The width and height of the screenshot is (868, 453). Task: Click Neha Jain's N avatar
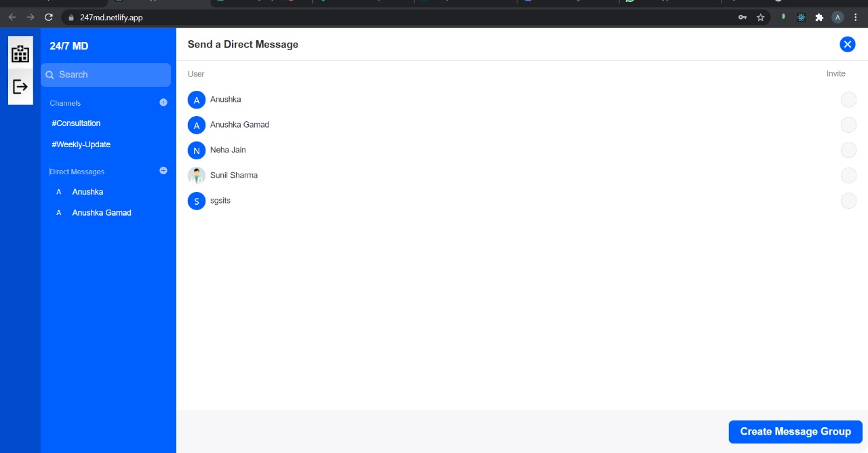coord(197,151)
